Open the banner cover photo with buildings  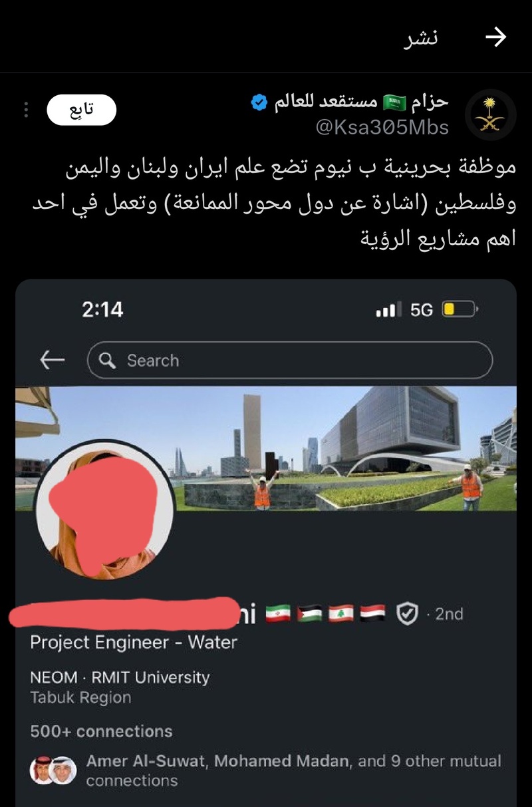tap(266, 449)
